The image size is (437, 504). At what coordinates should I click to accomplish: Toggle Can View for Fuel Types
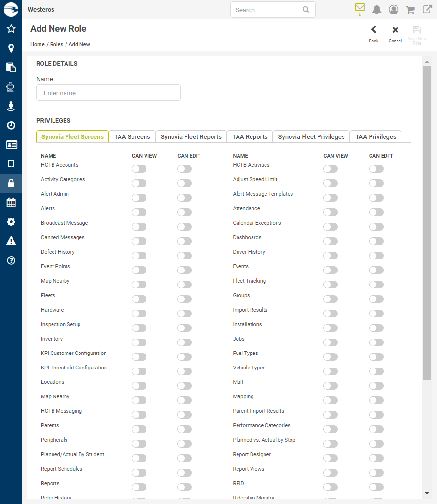pos(331,357)
